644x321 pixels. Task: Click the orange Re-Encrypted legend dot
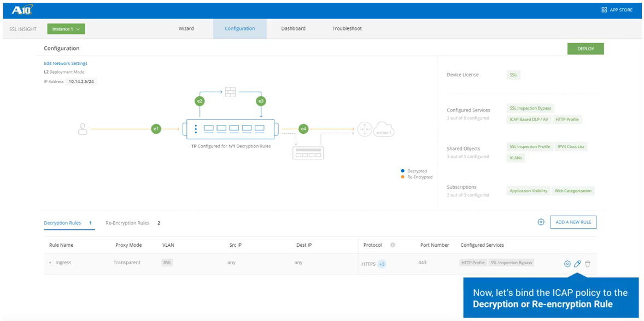(402, 177)
